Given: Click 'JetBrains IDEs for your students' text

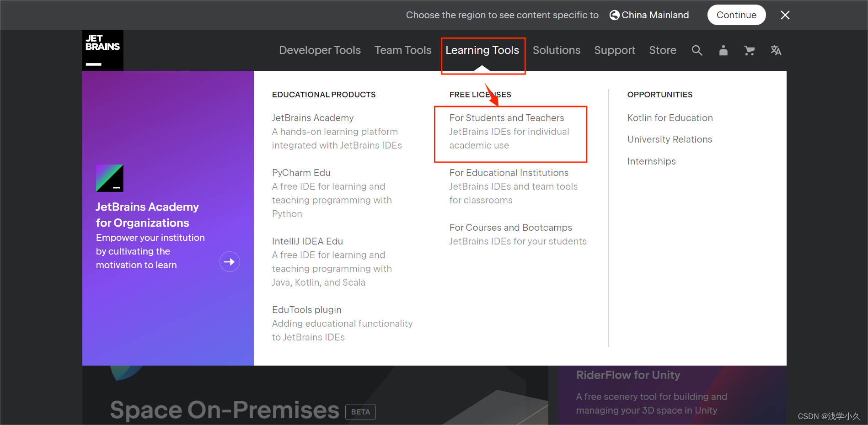Looking at the screenshot, I should point(518,241).
